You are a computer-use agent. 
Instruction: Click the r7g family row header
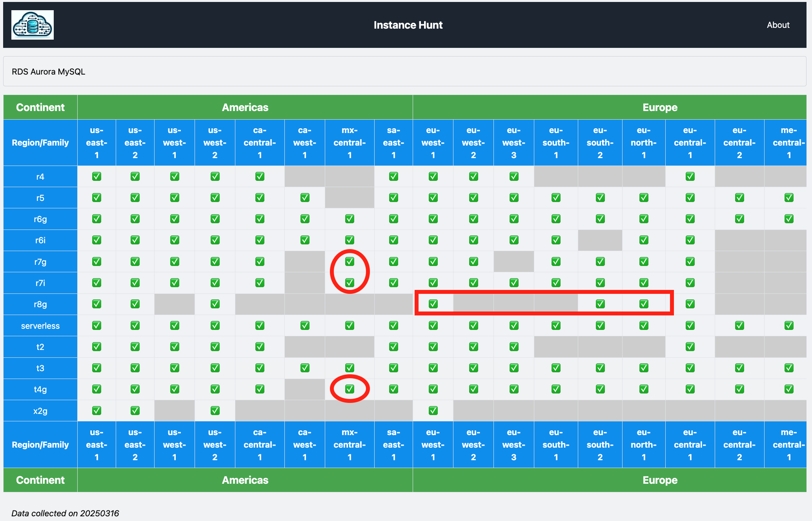pos(40,261)
